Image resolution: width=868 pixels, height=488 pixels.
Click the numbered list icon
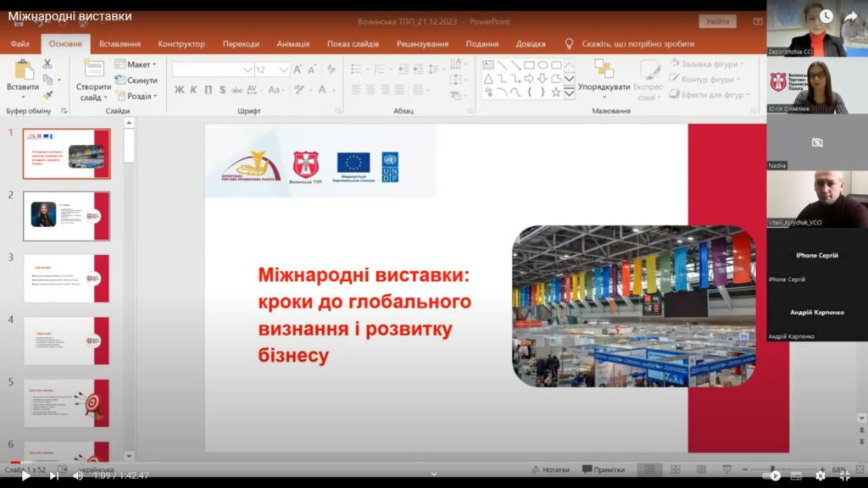(379, 69)
